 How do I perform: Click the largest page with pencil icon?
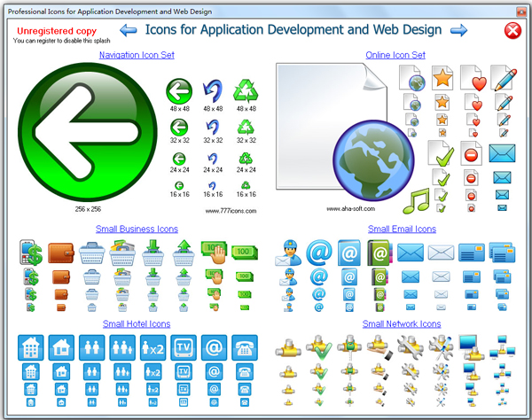point(505,78)
